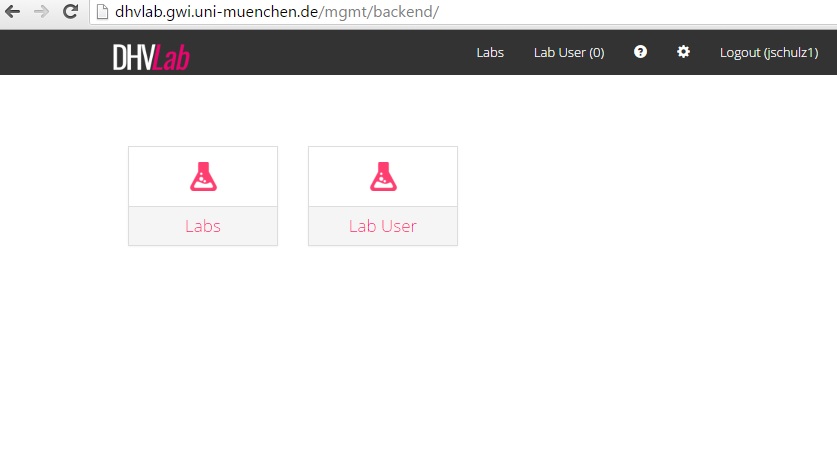Image resolution: width=837 pixels, height=449 pixels.
Task: Select the Lab User tile label
Action: click(383, 226)
